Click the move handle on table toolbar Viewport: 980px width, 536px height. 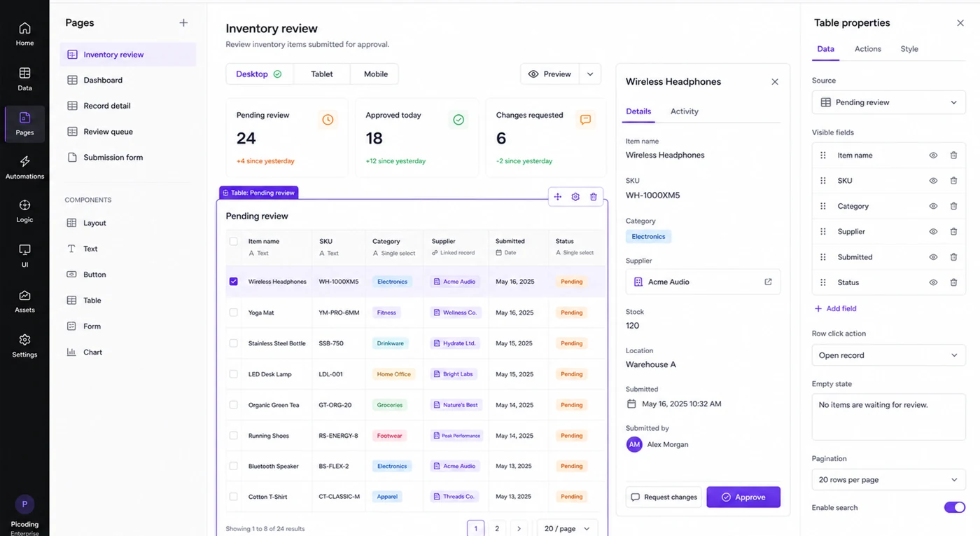(x=558, y=197)
